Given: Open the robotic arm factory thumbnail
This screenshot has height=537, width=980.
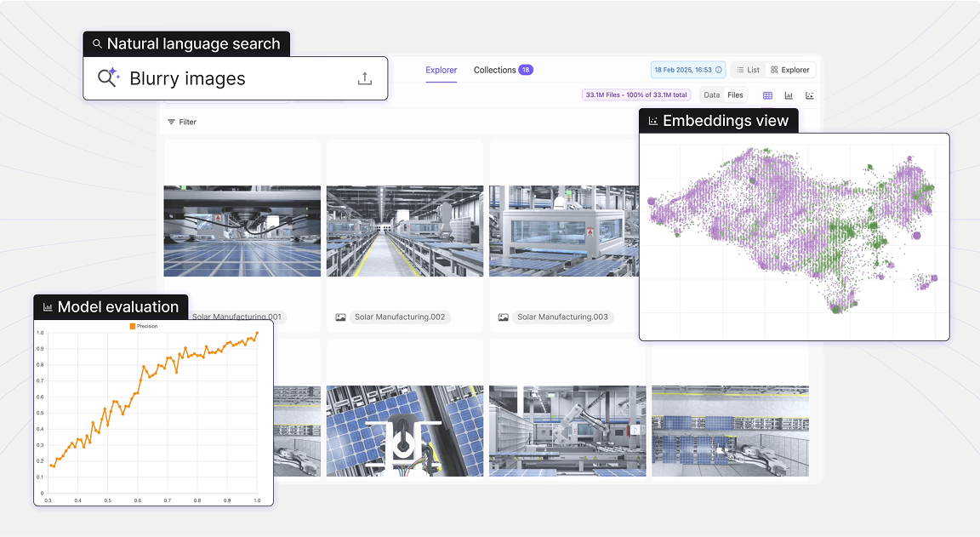Looking at the screenshot, I should point(567,431).
